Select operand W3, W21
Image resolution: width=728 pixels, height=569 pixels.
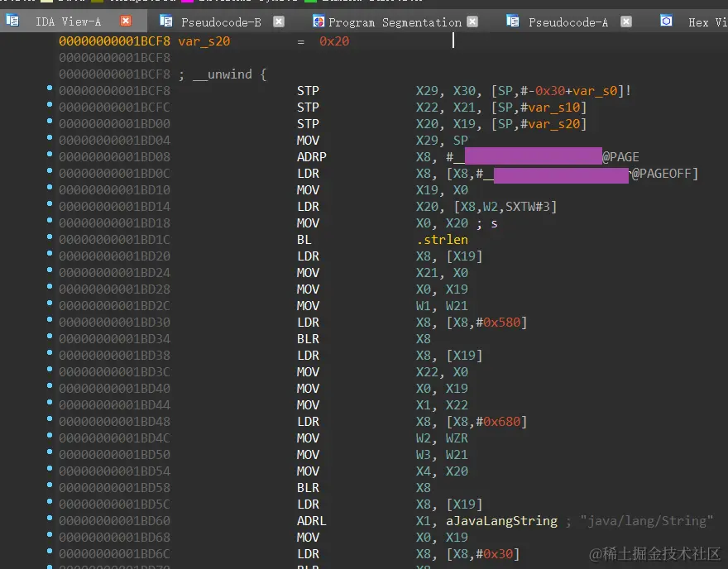click(442, 455)
